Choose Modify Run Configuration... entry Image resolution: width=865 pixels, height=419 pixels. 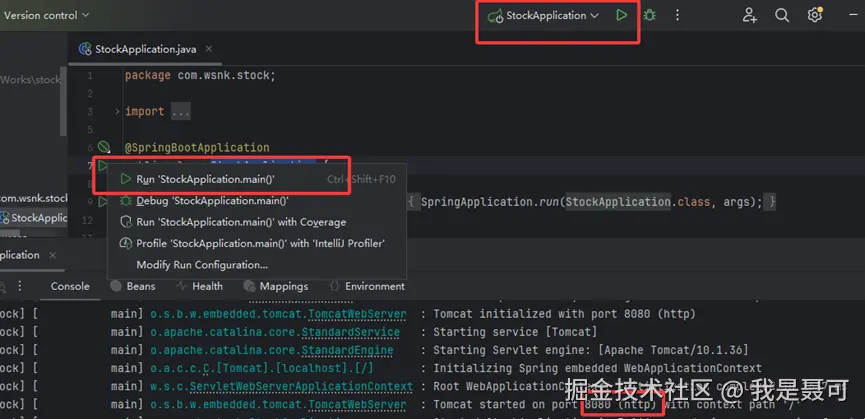coord(257,265)
